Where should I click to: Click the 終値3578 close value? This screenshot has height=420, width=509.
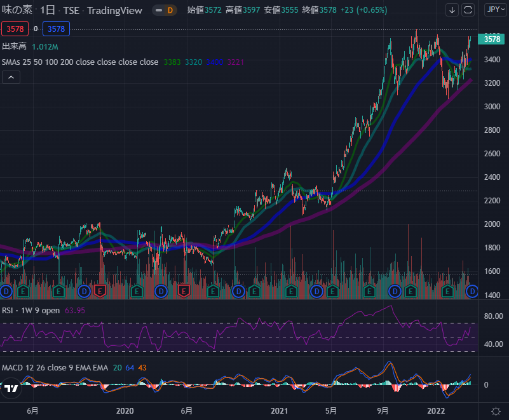319,10
